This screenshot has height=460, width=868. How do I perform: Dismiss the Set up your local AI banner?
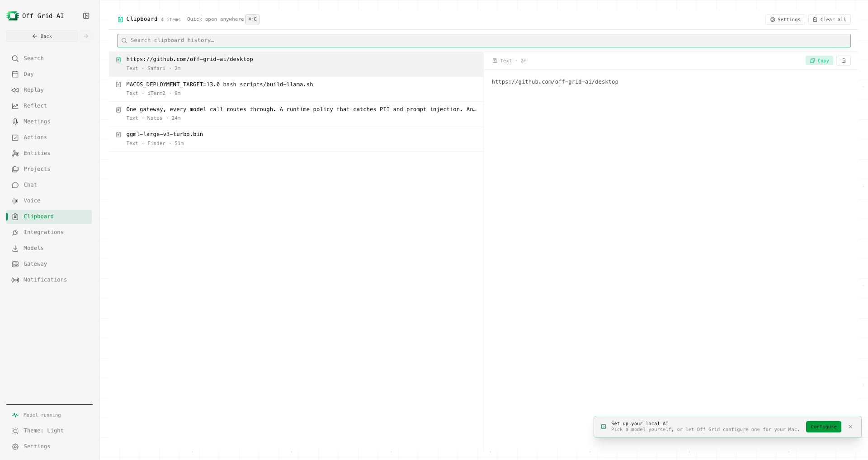tap(850, 427)
